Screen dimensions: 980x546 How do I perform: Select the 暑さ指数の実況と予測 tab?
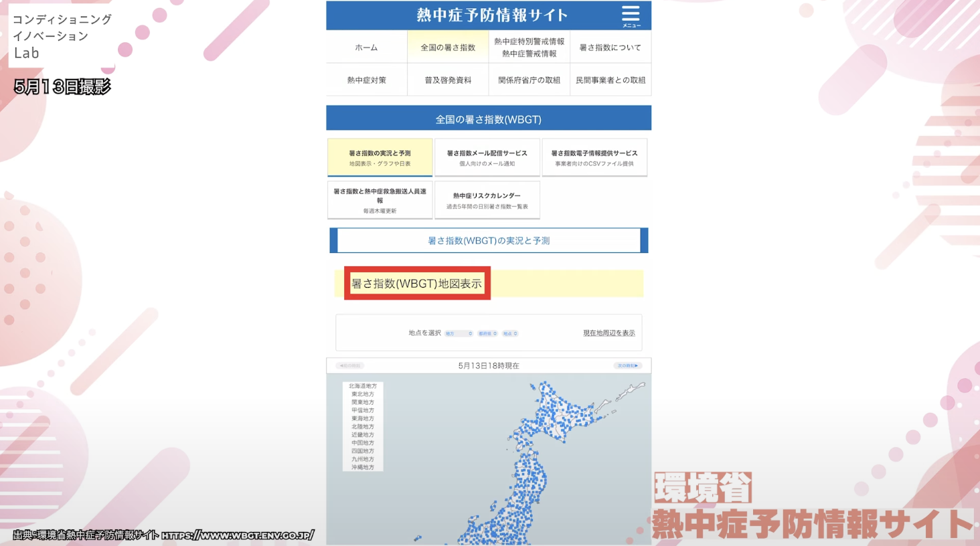click(380, 158)
